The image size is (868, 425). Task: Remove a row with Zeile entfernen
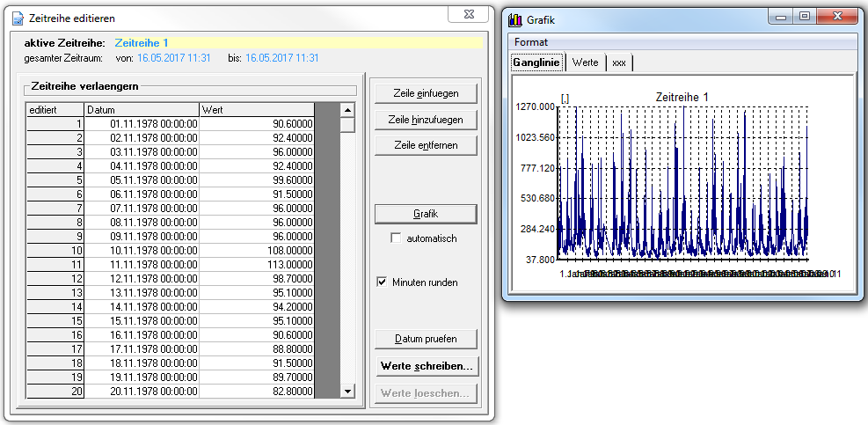tap(426, 144)
